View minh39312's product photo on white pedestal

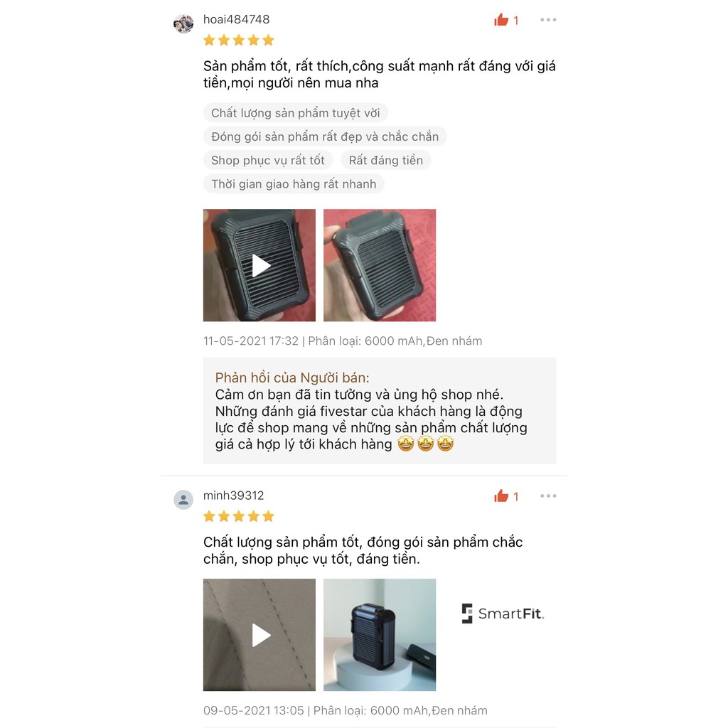[380, 635]
